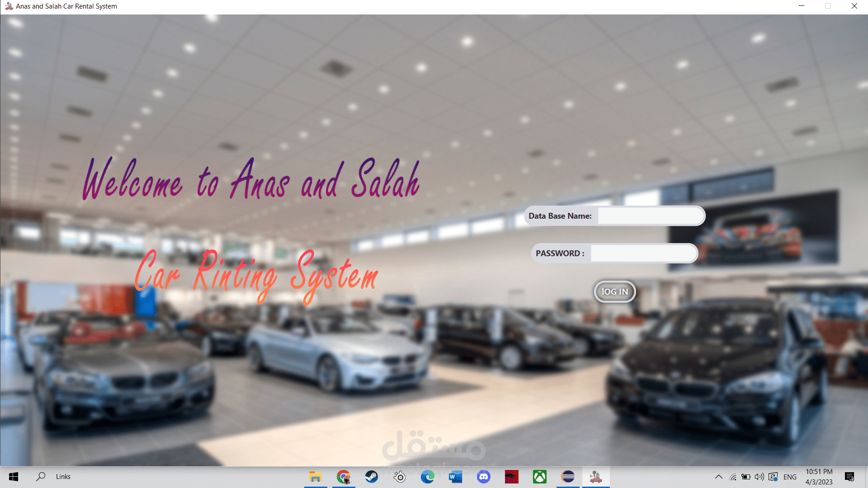This screenshot has width=868, height=488.
Task: Click the app icon in the title bar
Action: (x=9, y=6)
